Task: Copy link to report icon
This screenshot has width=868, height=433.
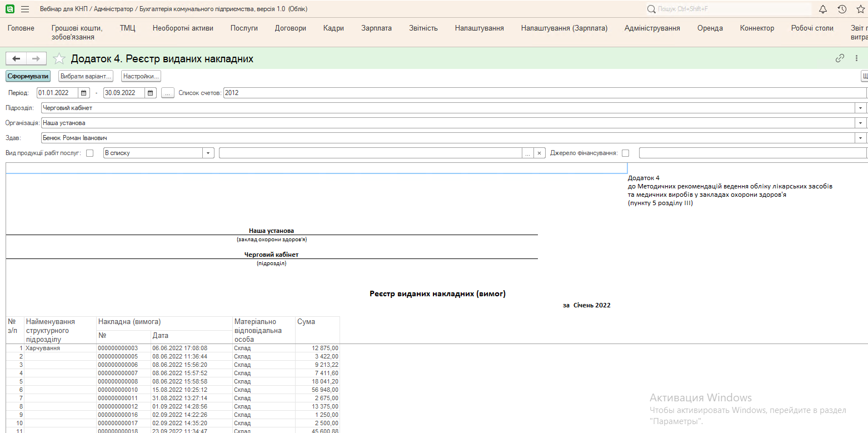Action: 840,58
